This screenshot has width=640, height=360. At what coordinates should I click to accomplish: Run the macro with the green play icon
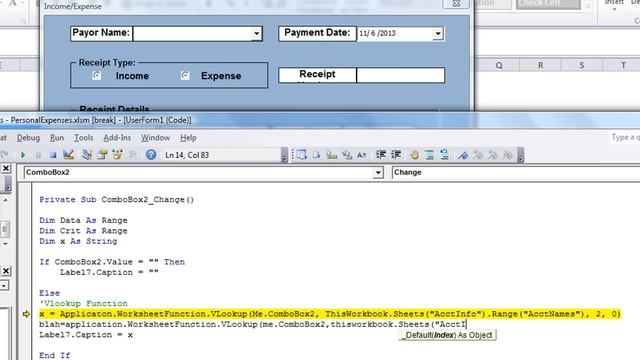tap(23, 155)
